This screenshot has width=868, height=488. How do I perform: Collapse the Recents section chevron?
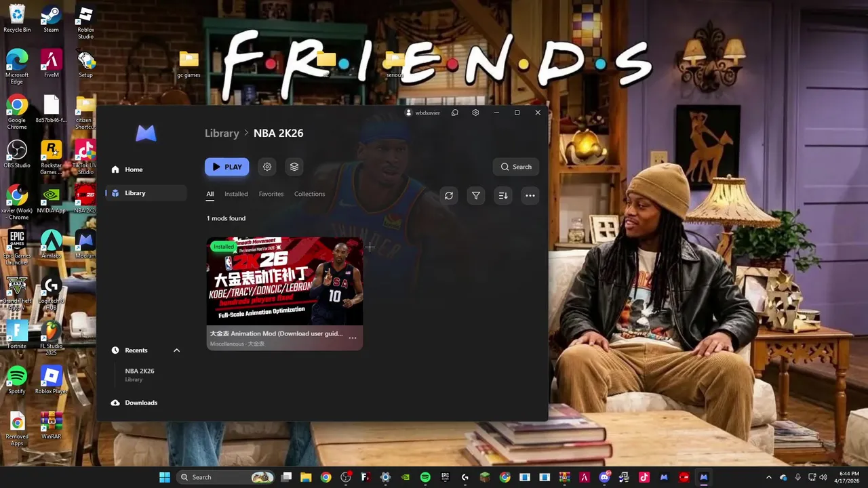tap(176, 350)
